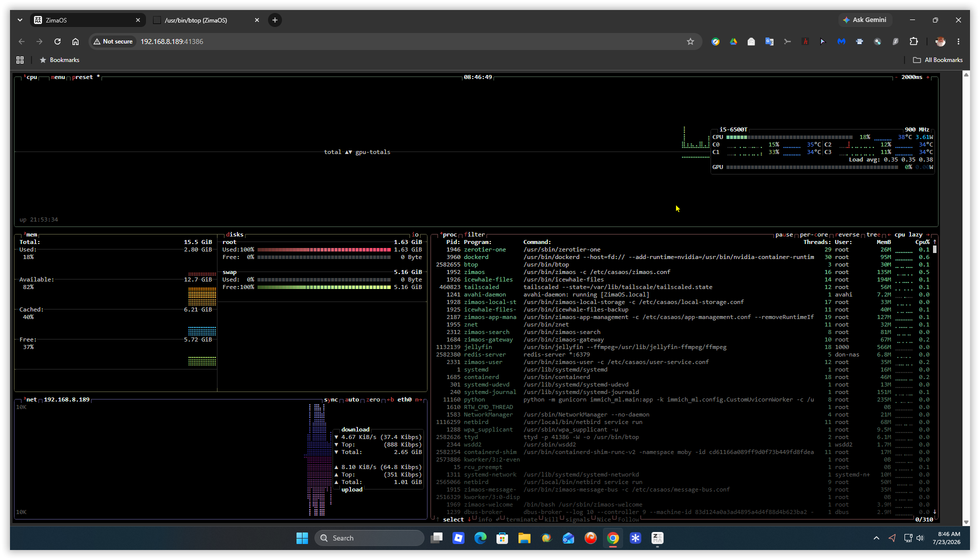Open the Chrome Extensions puzzle menu

click(913, 41)
